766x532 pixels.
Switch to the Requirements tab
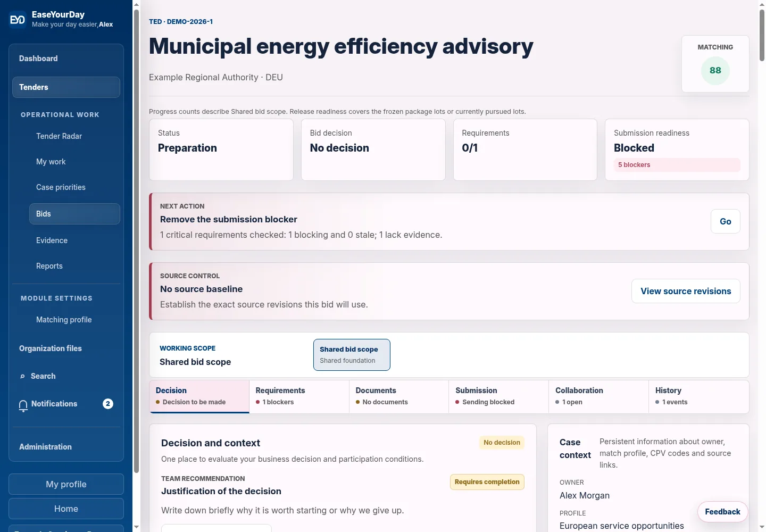(299, 396)
